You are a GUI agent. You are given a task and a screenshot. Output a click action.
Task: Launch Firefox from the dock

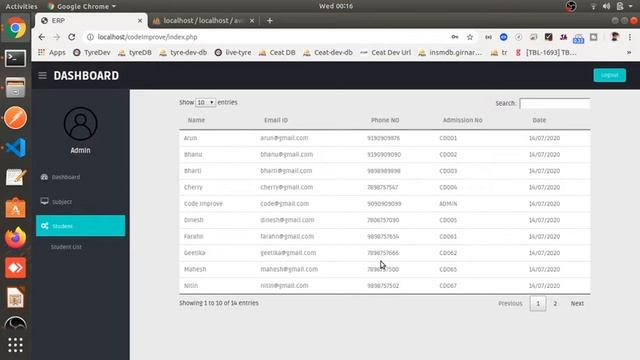click(x=16, y=238)
